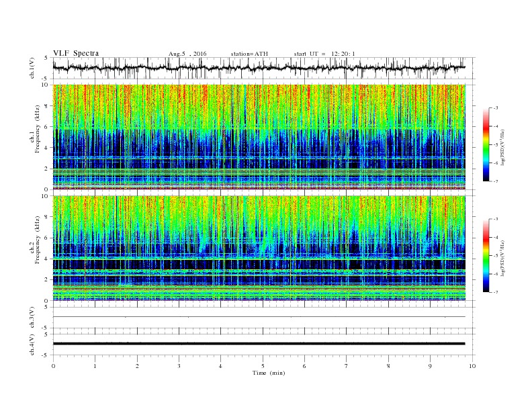Click time axis tick label "1"

pos(95,366)
